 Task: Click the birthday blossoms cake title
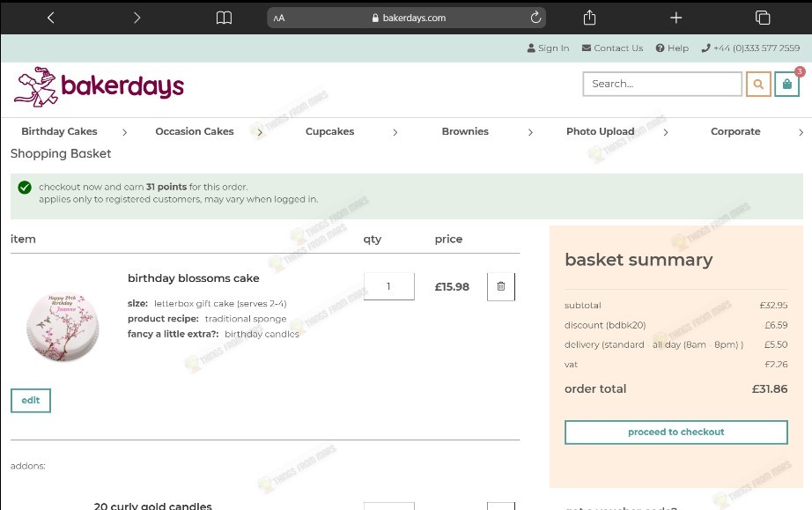[193, 278]
